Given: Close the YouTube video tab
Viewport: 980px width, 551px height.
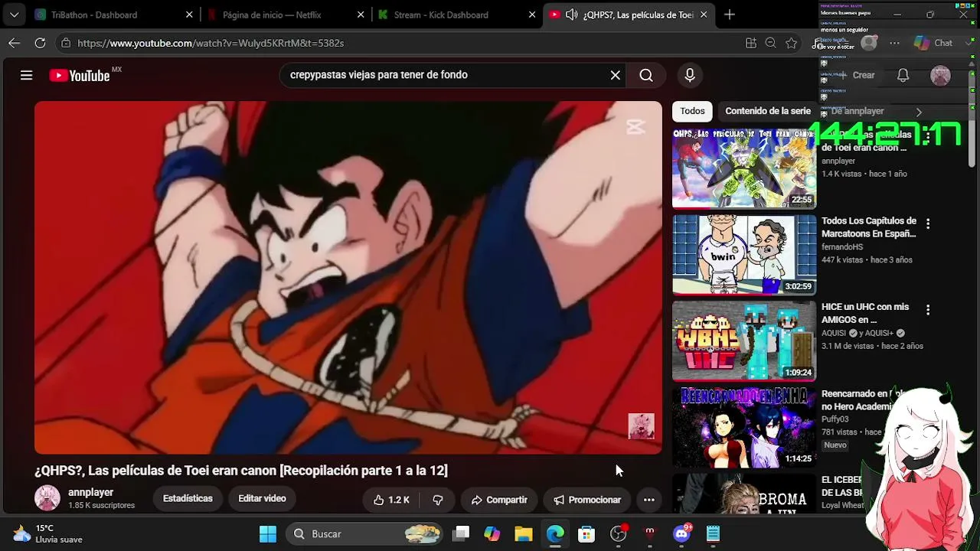Looking at the screenshot, I should pyautogui.click(x=704, y=15).
